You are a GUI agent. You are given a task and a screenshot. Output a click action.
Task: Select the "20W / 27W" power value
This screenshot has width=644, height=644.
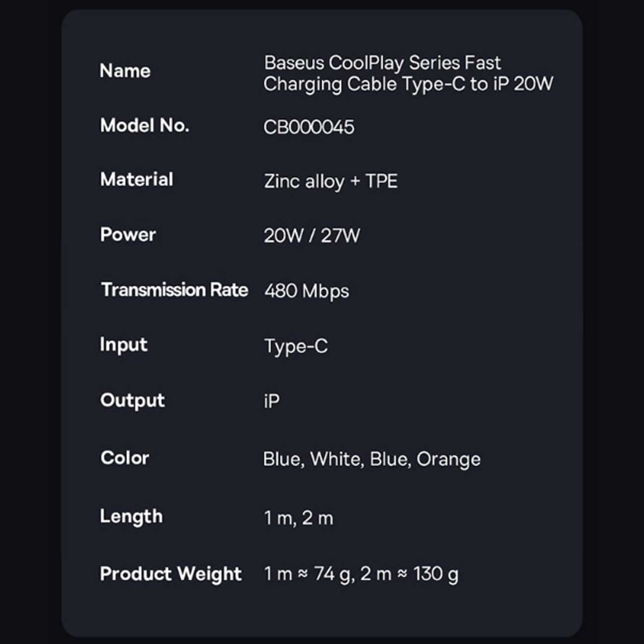coord(312,236)
